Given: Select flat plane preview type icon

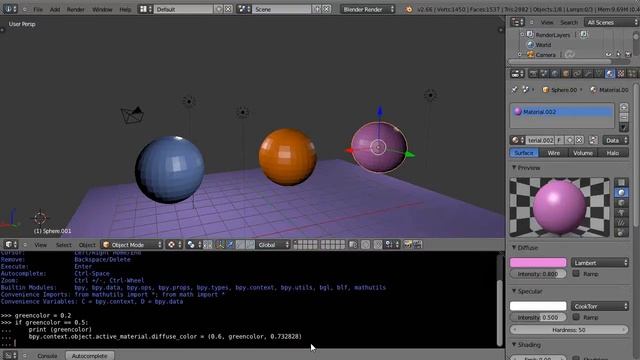Looking at the screenshot, I should [621, 182].
